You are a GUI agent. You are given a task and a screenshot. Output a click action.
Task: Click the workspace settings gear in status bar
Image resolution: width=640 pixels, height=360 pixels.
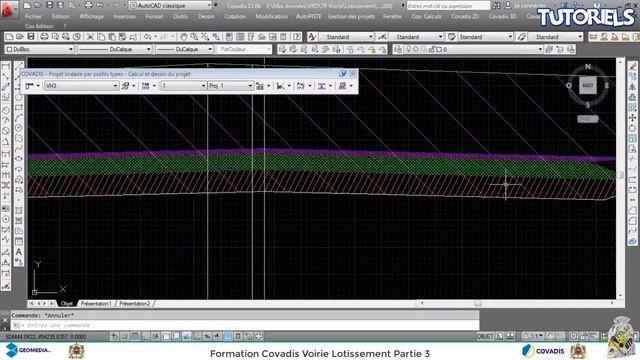573,336
